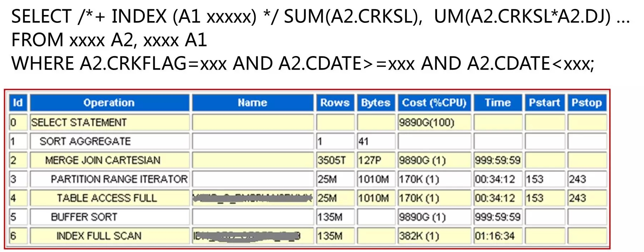Select the SELECT STATEMENT operation cell
Viewport: 644px width, 252px height.
tap(109, 122)
